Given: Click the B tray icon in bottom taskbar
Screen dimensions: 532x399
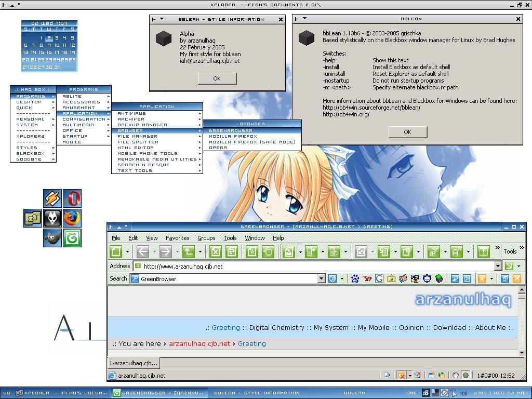Looking at the screenshot, I should tap(425, 393).
